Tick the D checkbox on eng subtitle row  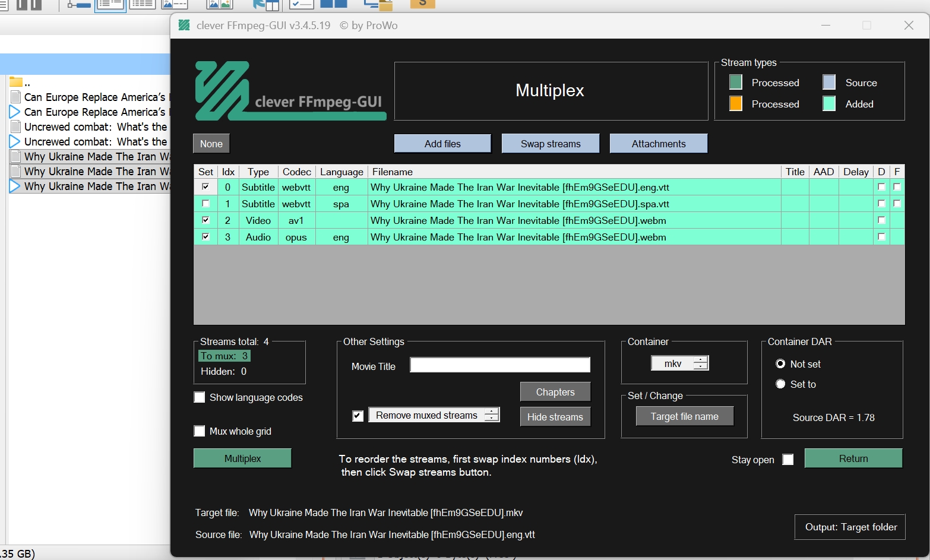(881, 187)
